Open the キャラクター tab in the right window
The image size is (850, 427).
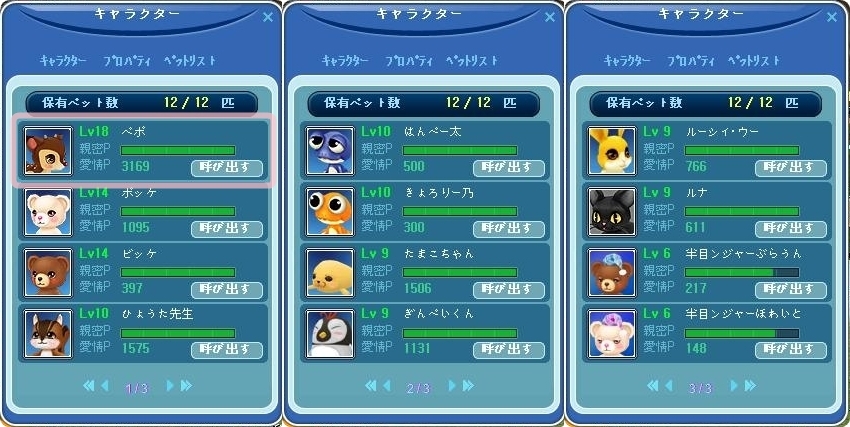coord(627,61)
